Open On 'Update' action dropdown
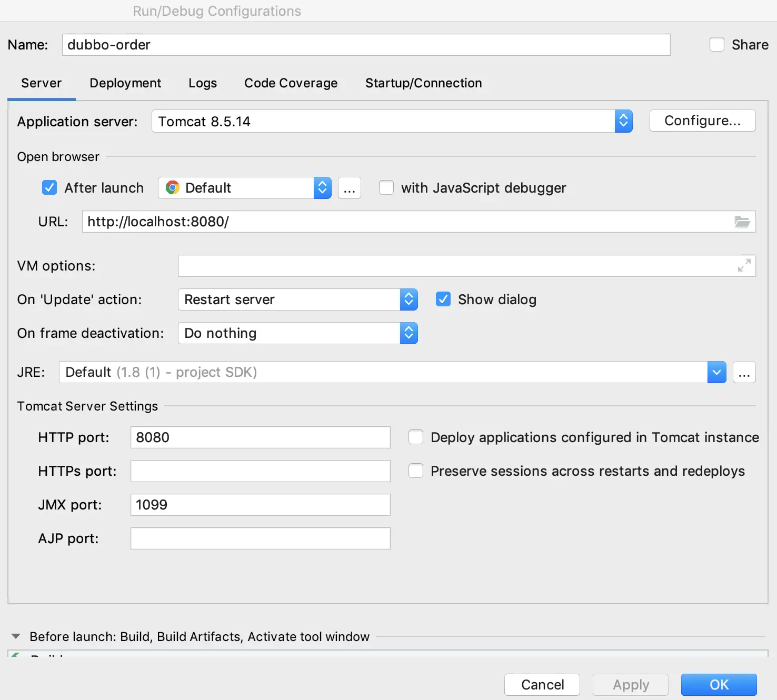 (x=409, y=299)
